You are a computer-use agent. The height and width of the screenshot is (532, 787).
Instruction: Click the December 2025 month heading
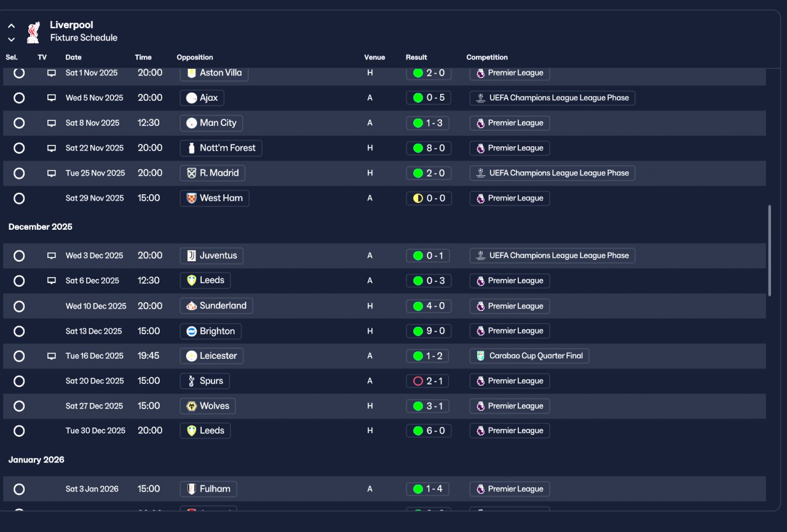[41, 227]
